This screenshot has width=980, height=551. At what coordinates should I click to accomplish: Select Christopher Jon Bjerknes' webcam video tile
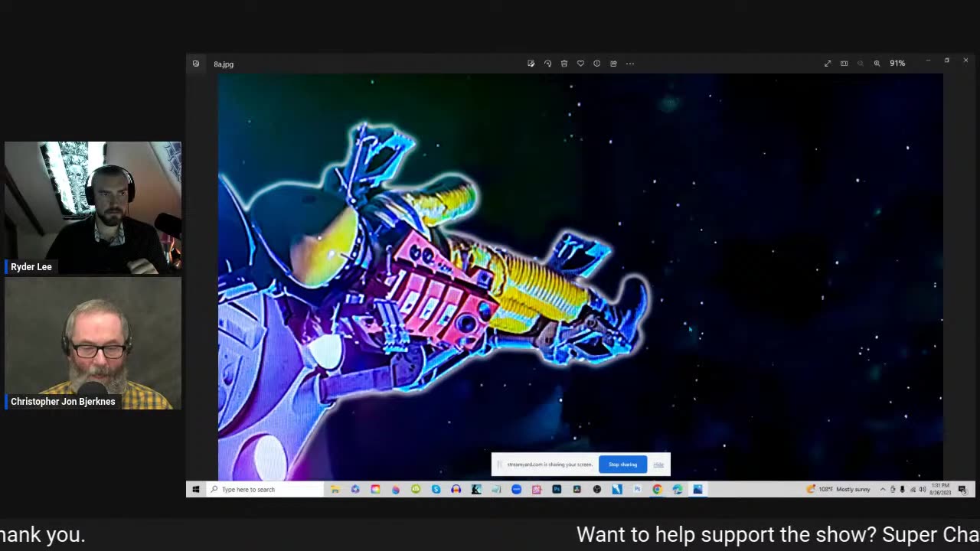(93, 343)
